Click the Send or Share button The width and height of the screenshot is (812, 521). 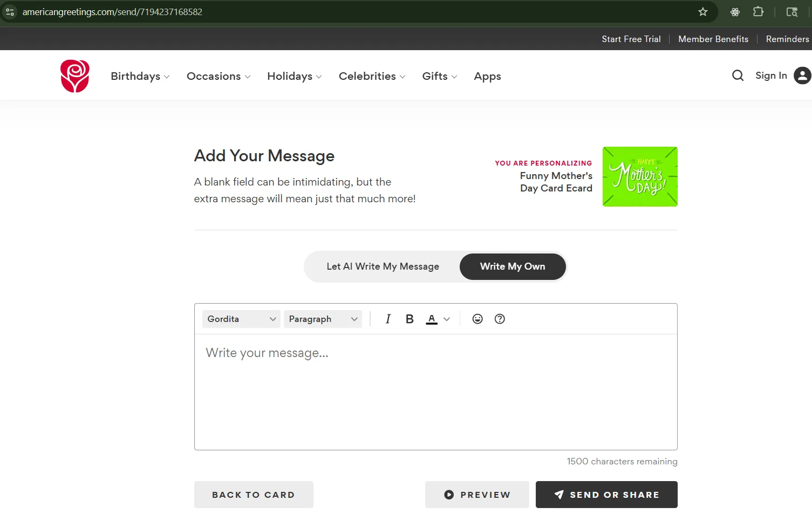pos(606,495)
